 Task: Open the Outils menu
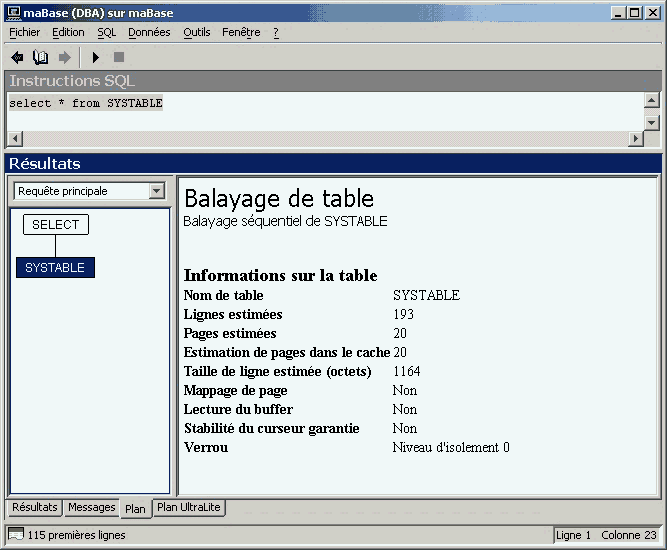click(x=197, y=32)
